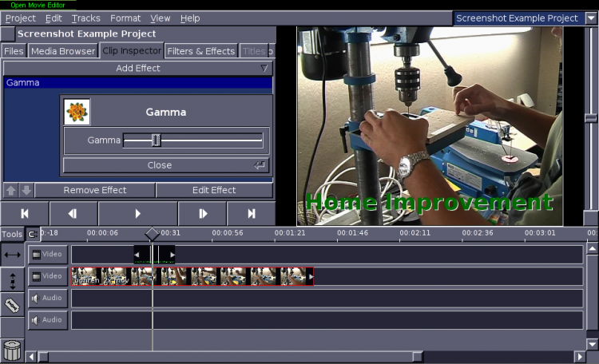Select the razor cut tool
The image size is (599, 364).
pyautogui.click(x=12, y=305)
